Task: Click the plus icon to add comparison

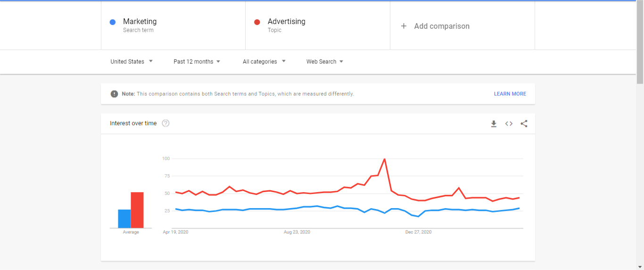Action: pos(404,26)
